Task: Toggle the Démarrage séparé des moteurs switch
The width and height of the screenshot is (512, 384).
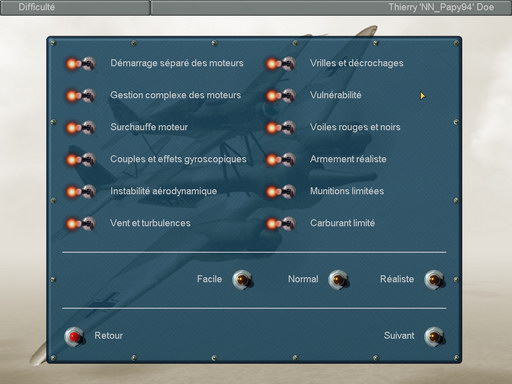Action: 80,63
